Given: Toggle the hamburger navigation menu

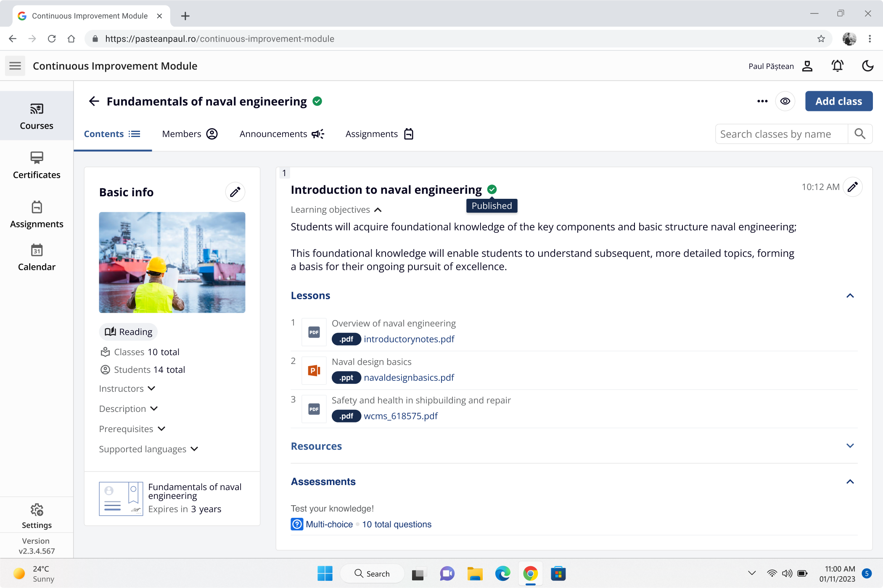Looking at the screenshot, I should 15,66.
